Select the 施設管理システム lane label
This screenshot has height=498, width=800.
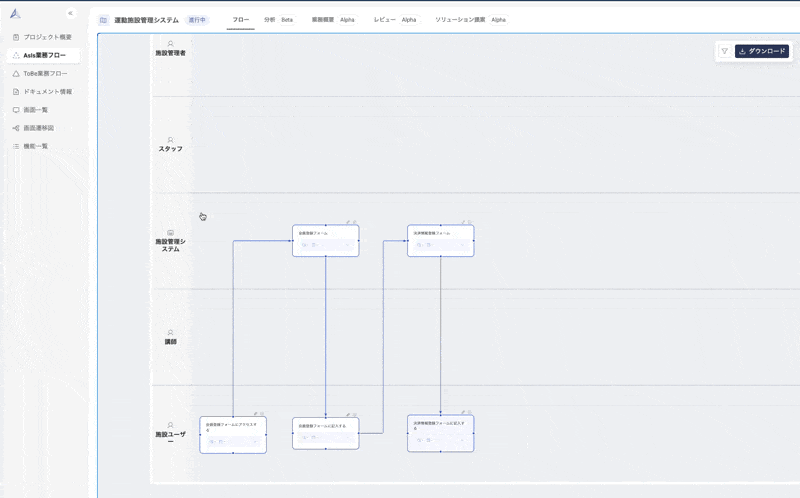(170, 241)
